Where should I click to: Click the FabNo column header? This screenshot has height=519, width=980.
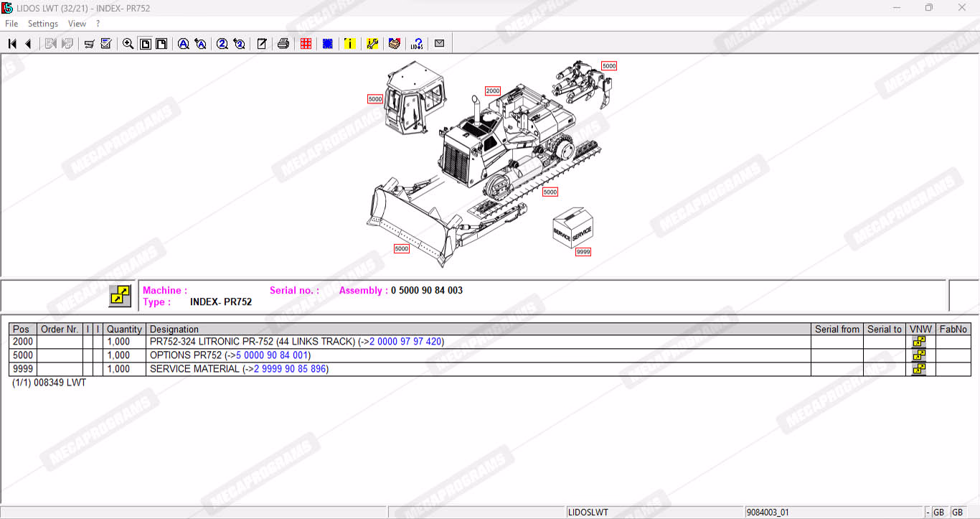[x=953, y=329]
